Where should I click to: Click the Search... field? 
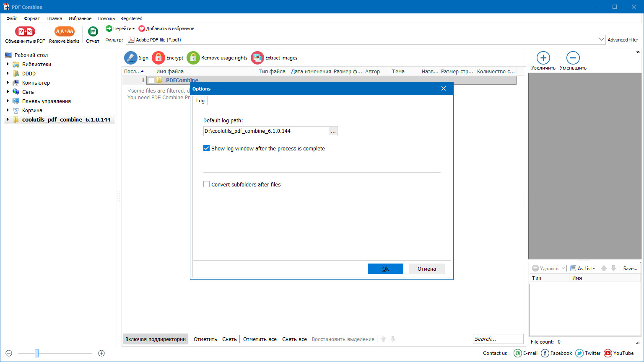click(x=498, y=339)
